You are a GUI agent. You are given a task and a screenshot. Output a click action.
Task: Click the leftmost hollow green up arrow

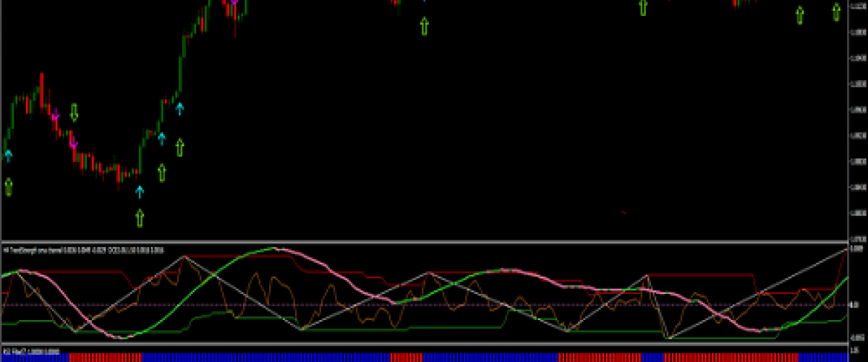click(x=9, y=187)
